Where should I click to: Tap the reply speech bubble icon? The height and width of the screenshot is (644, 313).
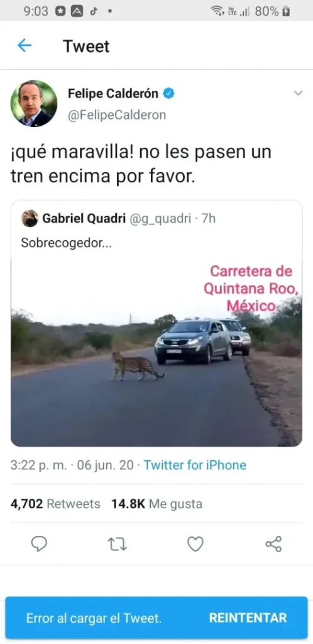[x=39, y=544]
